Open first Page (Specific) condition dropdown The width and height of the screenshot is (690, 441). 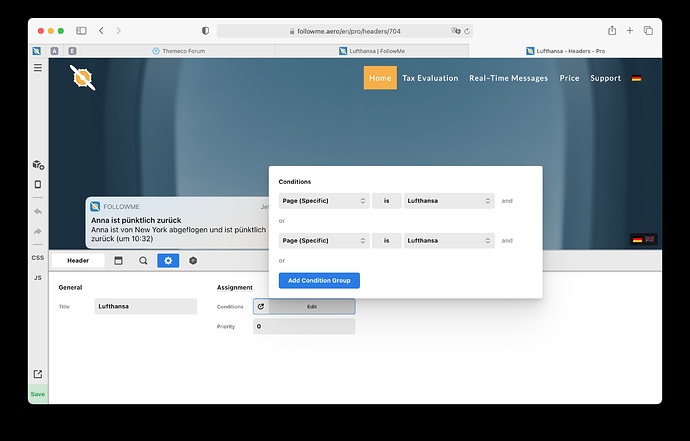click(x=324, y=201)
